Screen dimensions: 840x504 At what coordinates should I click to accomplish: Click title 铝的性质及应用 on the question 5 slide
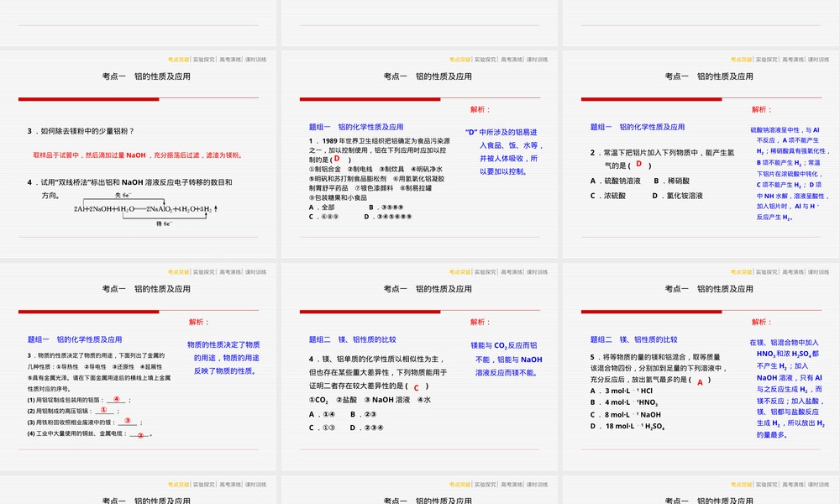pos(725,289)
